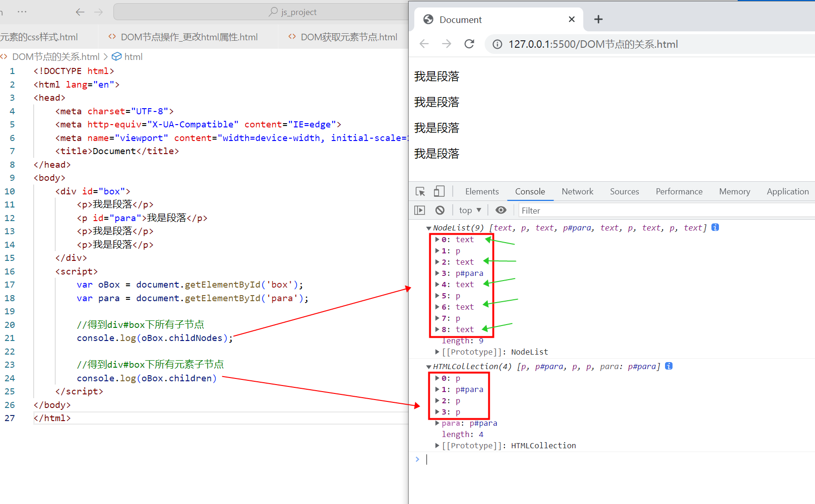Click the HTMLCollection info badge icon
Screen dimensions: 815x504
(x=669, y=366)
